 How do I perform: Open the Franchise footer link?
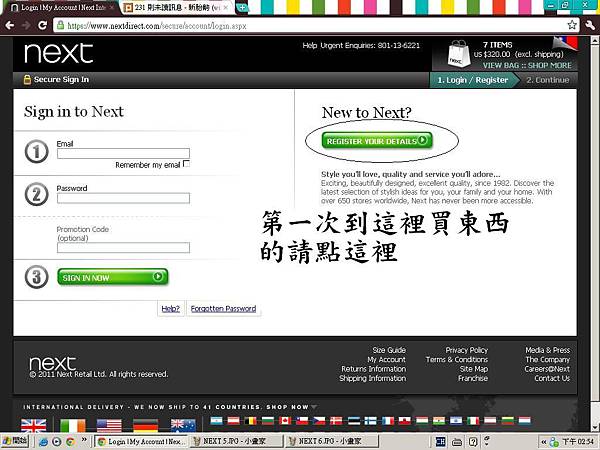(x=473, y=378)
